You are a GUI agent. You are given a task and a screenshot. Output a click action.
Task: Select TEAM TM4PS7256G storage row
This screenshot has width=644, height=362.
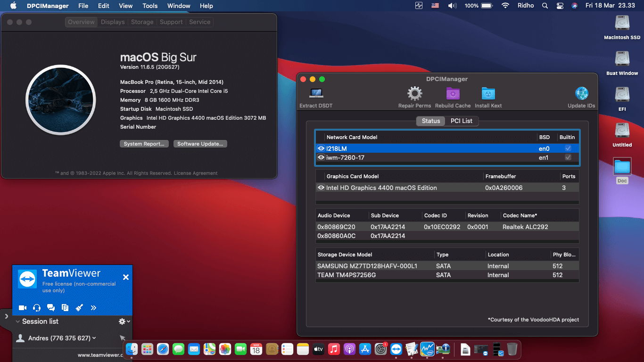pyautogui.click(x=447, y=275)
